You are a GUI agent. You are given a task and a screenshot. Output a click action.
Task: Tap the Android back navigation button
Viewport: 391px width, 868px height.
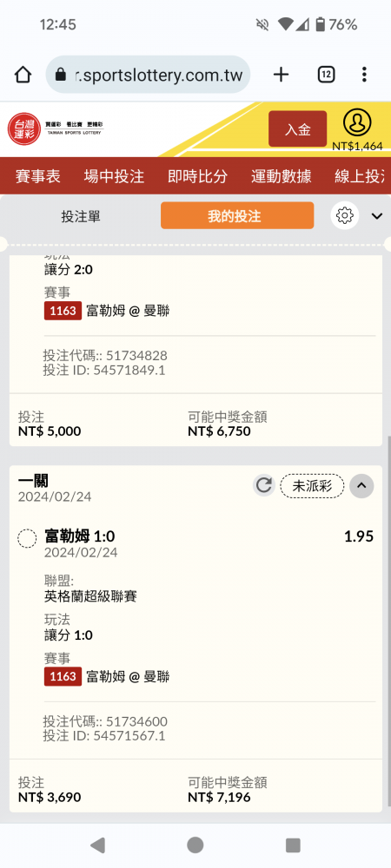pyautogui.click(x=97, y=845)
